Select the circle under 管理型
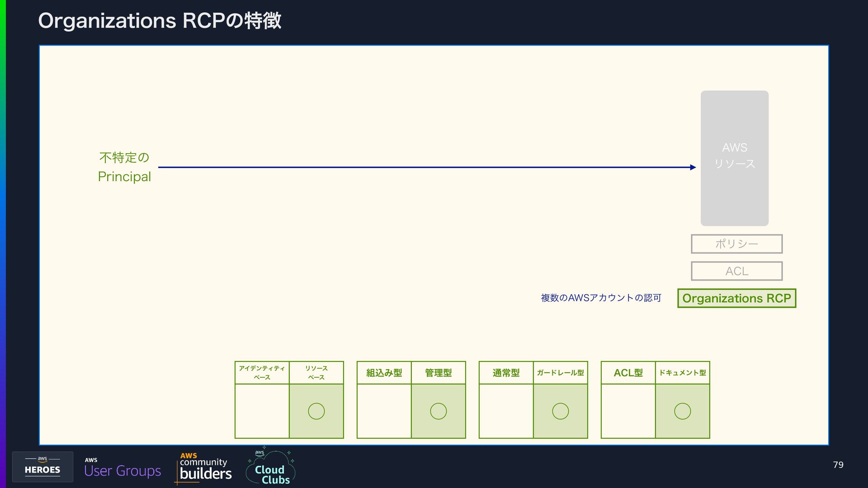Screen dimensions: 868x488 pyautogui.click(x=439, y=411)
